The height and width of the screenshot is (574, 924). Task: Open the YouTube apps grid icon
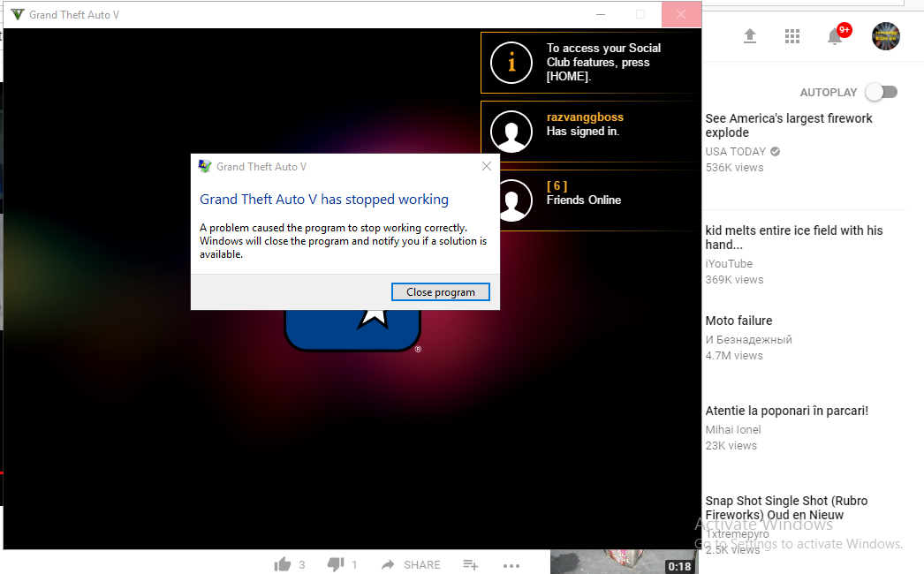tap(792, 36)
